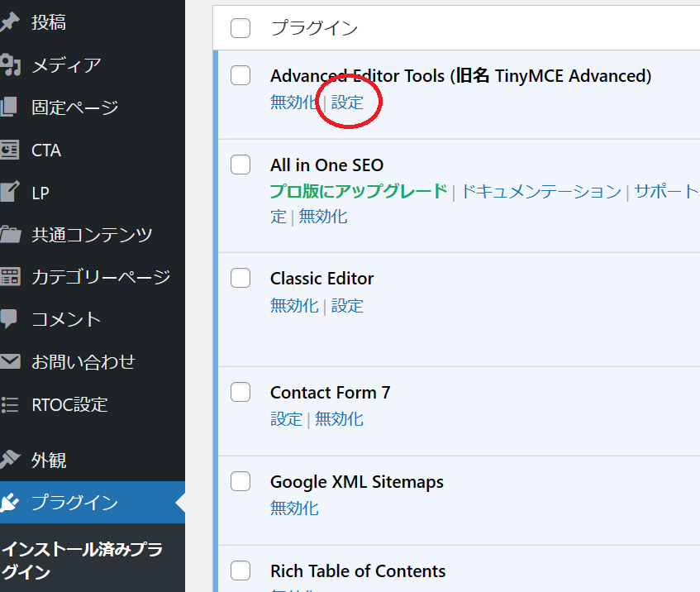
Task: Click the CTA sidebar icon
Action: click(9, 150)
